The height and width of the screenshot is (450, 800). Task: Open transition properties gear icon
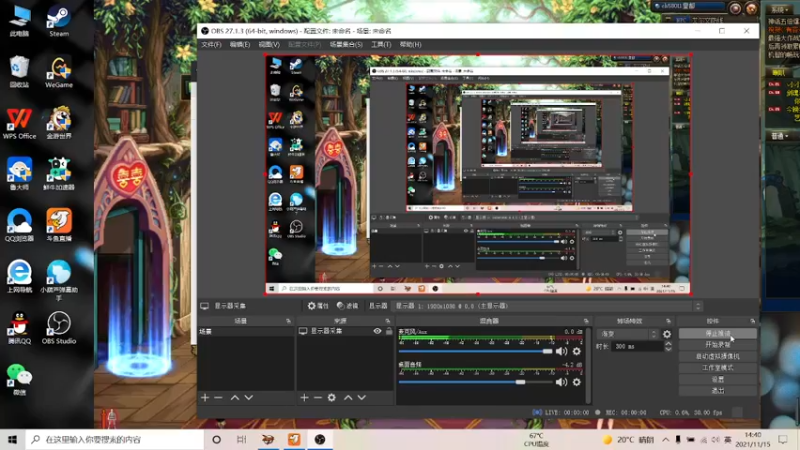(x=667, y=334)
